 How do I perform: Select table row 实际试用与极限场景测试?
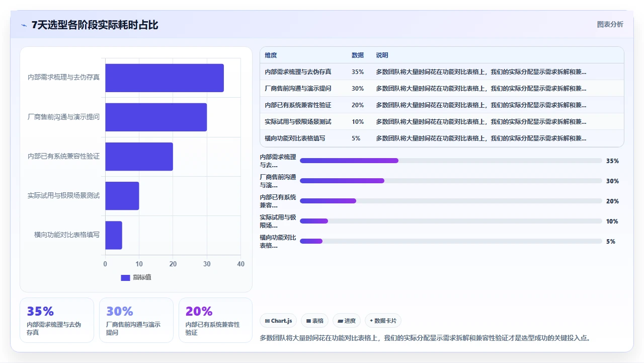442,122
